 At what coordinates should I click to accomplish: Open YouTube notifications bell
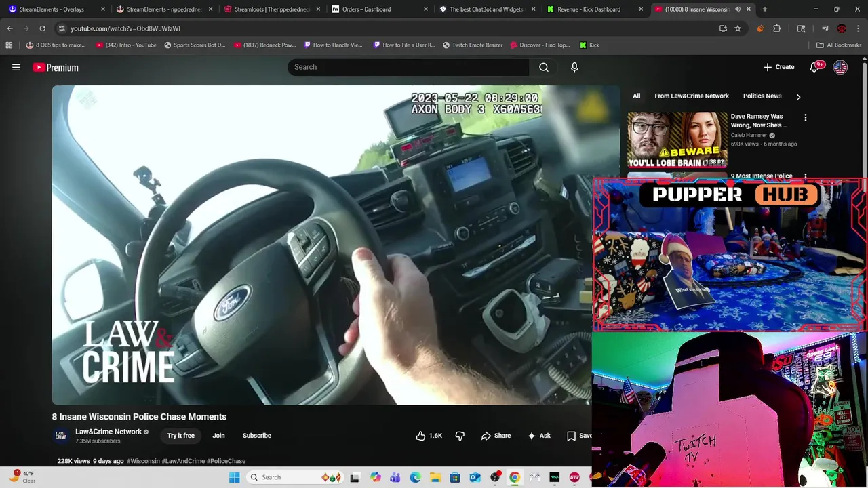click(815, 67)
